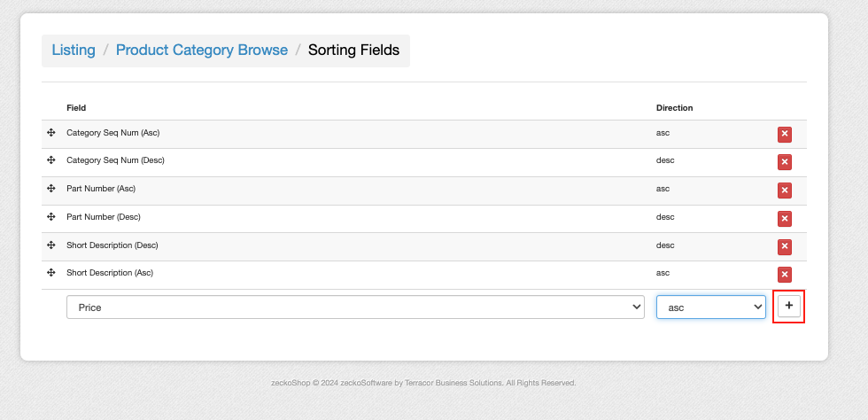Delete the Part Number (Desc) row
Screen dimensions: 868x420
[785, 219]
